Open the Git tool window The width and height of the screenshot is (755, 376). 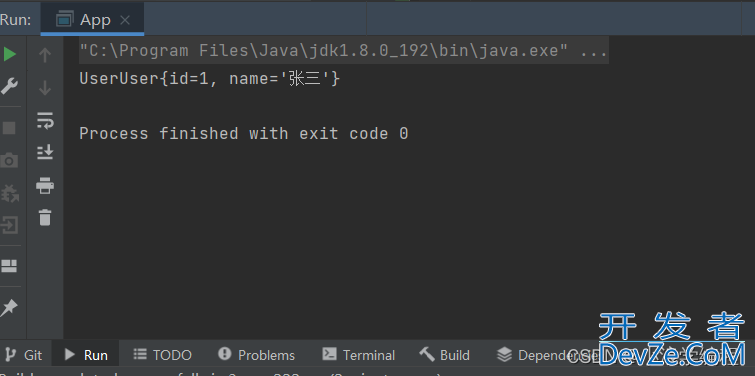[25, 355]
